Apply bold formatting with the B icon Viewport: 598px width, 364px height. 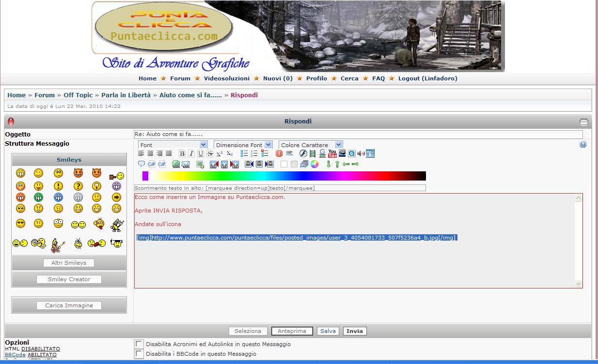pos(182,153)
